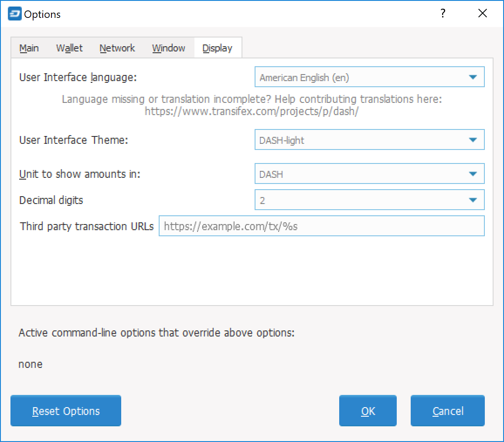This screenshot has height=442, width=504.
Task: Click the Third party transaction URLs field
Action: click(322, 226)
